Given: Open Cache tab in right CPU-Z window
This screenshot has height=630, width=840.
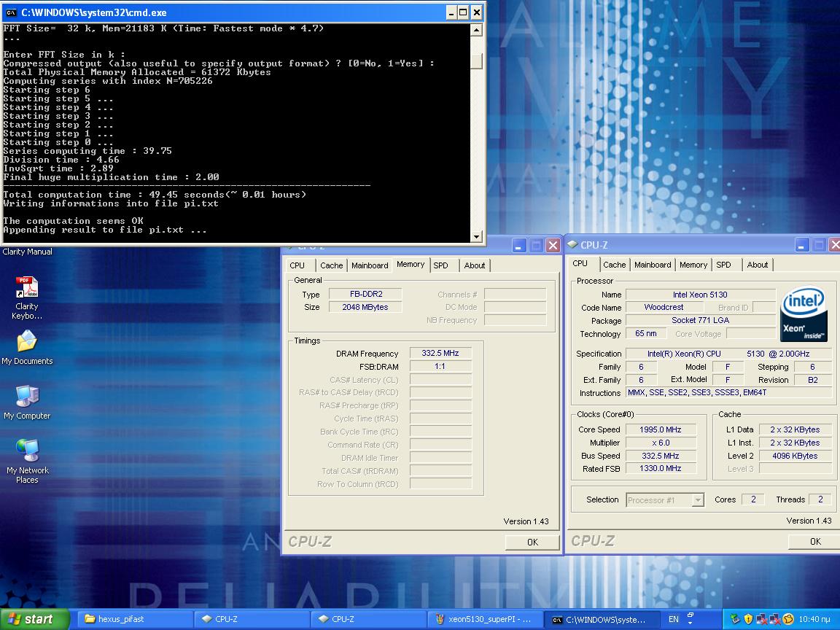Looking at the screenshot, I should [615, 265].
